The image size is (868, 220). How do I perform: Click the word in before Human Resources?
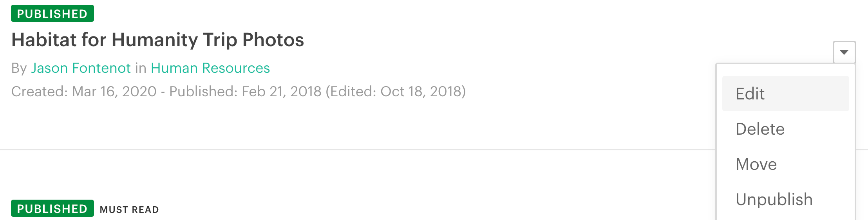point(141,68)
